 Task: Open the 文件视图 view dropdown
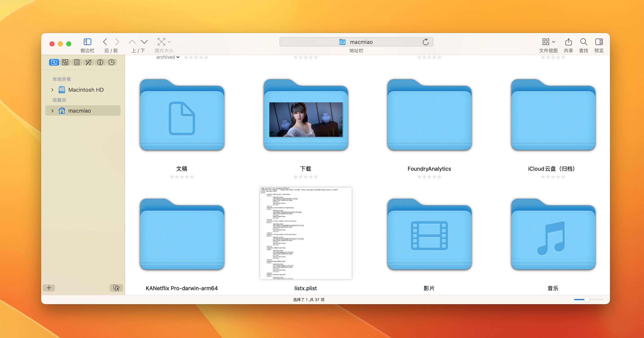(548, 42)
